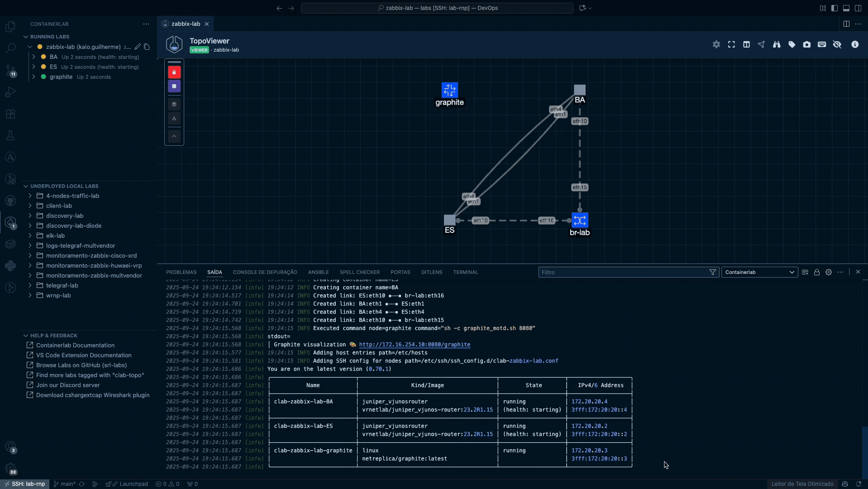
Task: Open TopoViewer settings gear icon
Action: point(716,44)
